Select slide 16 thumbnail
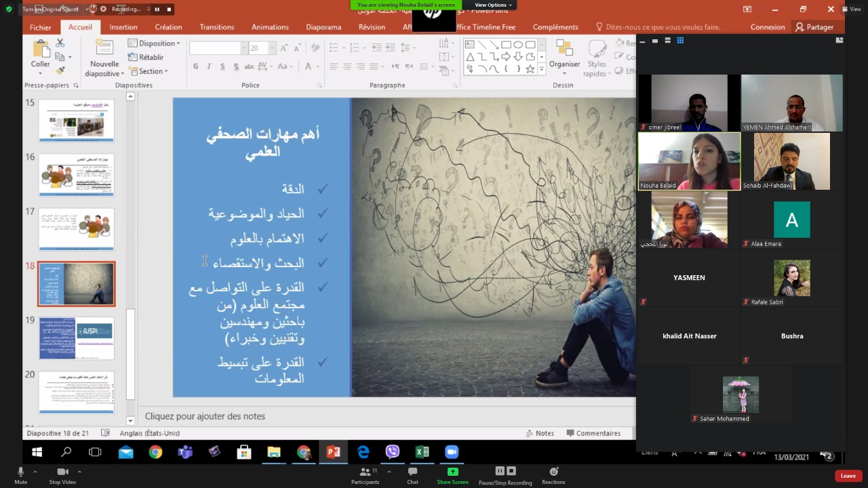 coord(77,175)
